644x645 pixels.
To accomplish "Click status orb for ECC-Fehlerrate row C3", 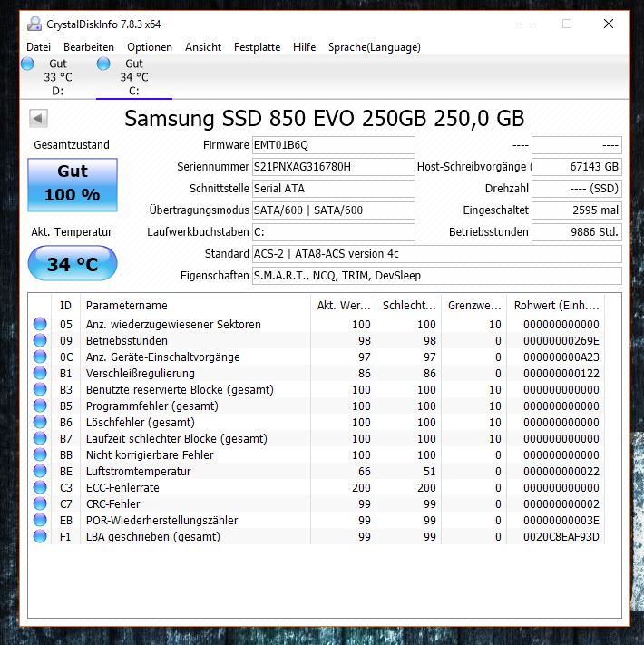I will click(40, 487).
